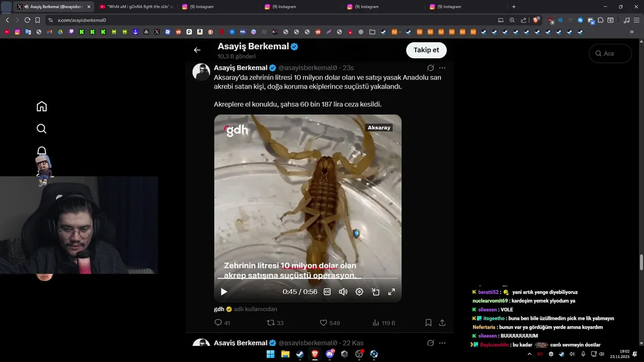
Task: Open Discord from the taskbar
Action: point(330,354)
